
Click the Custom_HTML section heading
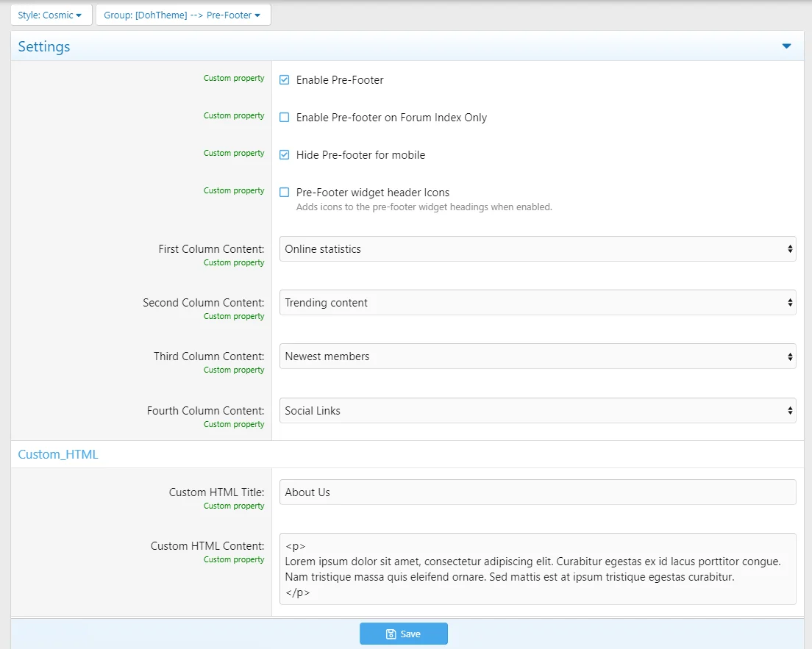58,454
